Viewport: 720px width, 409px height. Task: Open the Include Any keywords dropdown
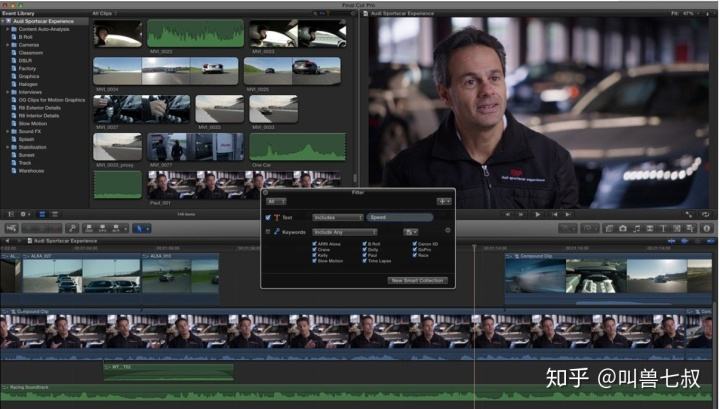tap(345, 232)
